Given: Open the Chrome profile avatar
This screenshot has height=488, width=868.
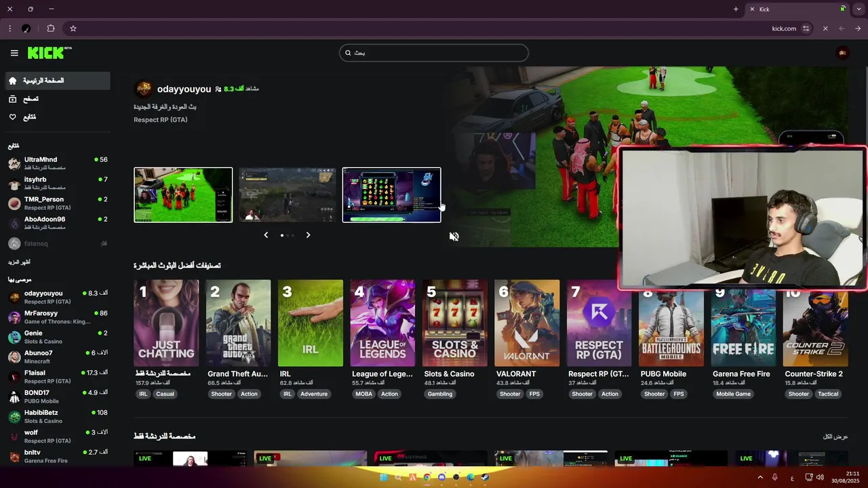Looking at the screenshot, I should [26, 28].
